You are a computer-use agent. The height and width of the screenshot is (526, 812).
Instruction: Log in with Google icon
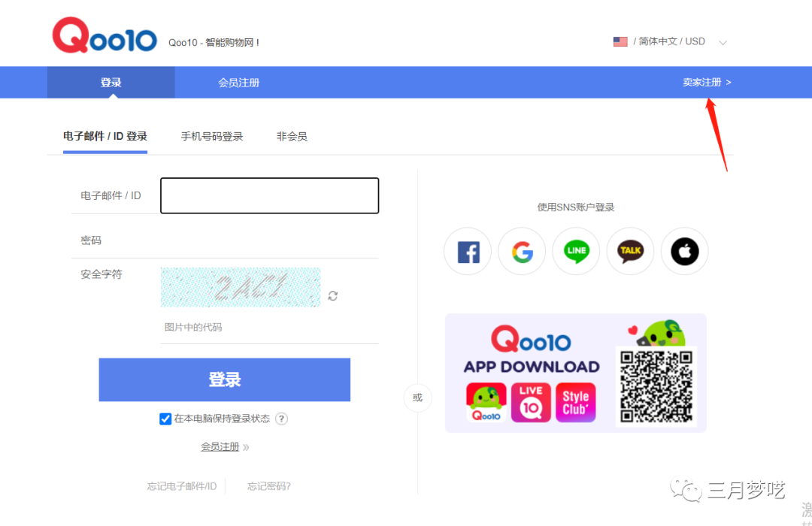tap(522, 252)
